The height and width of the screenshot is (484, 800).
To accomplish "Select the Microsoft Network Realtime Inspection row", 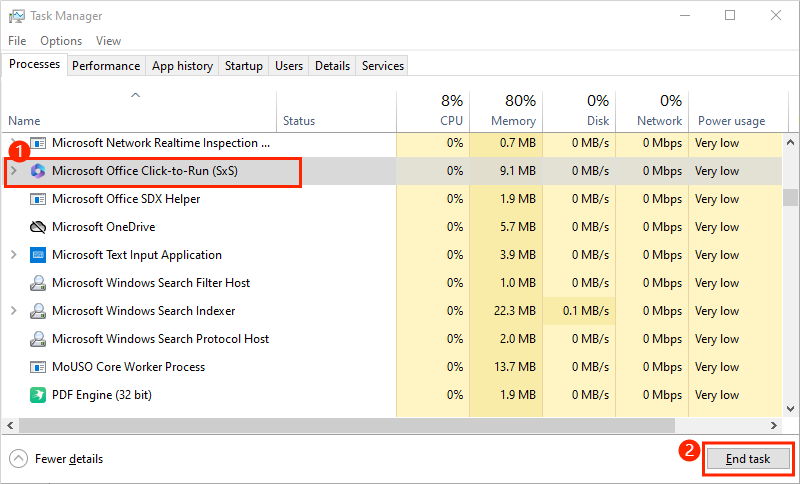I will point(391,143).
